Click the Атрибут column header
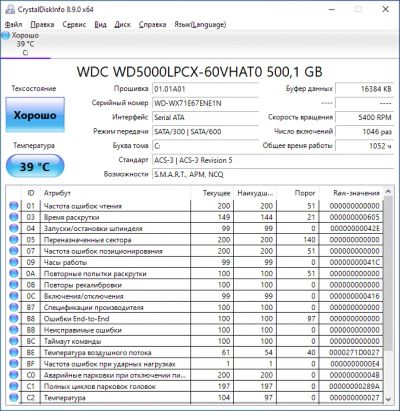Image resolution: width=400 pixels, height=411 pixels. coord(115,193)
